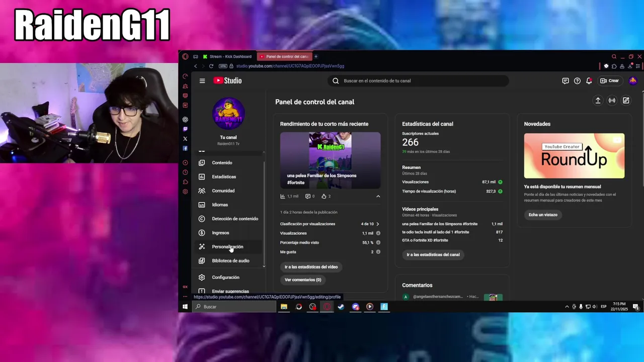The height and width of the screenshot is (362, 644).
Task: Open ESP language indicator in tray
Action: click(x=603, y=307)
